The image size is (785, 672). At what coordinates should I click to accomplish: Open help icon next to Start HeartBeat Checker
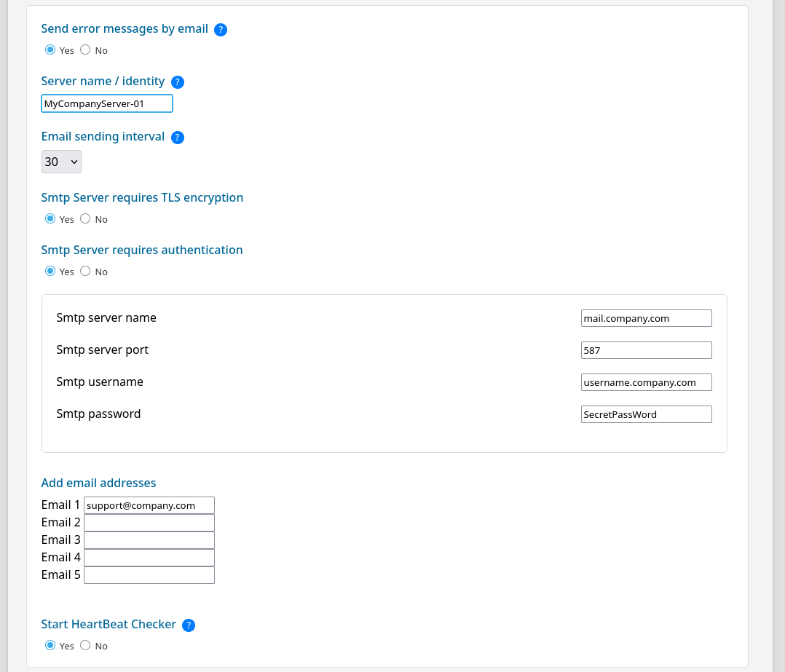(x=188, y=625)
